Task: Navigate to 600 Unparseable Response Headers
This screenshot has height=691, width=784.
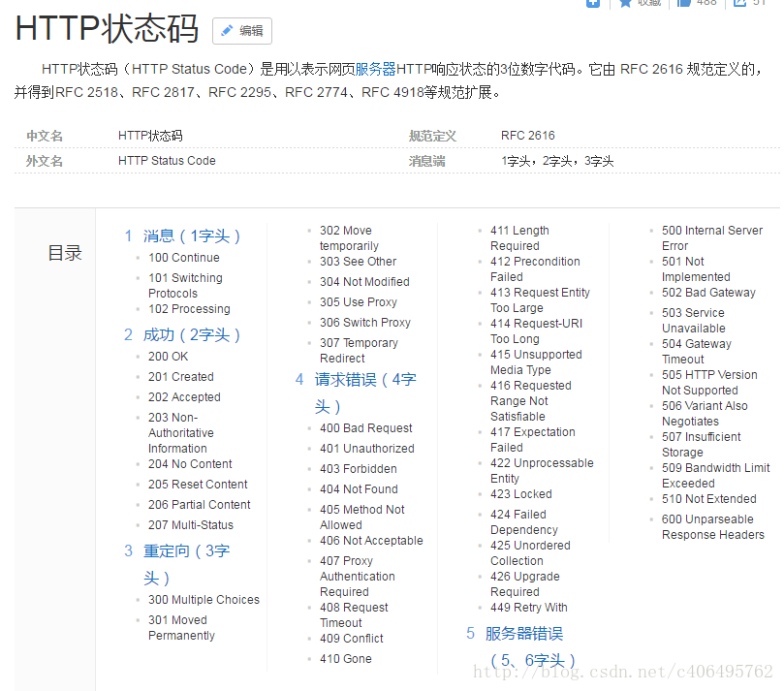Action: click(x=713, y=527)
